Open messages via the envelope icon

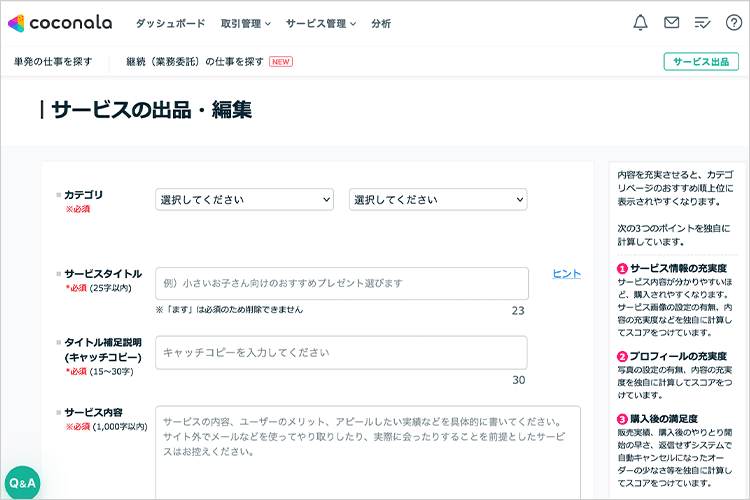click(x=672, y=23)
